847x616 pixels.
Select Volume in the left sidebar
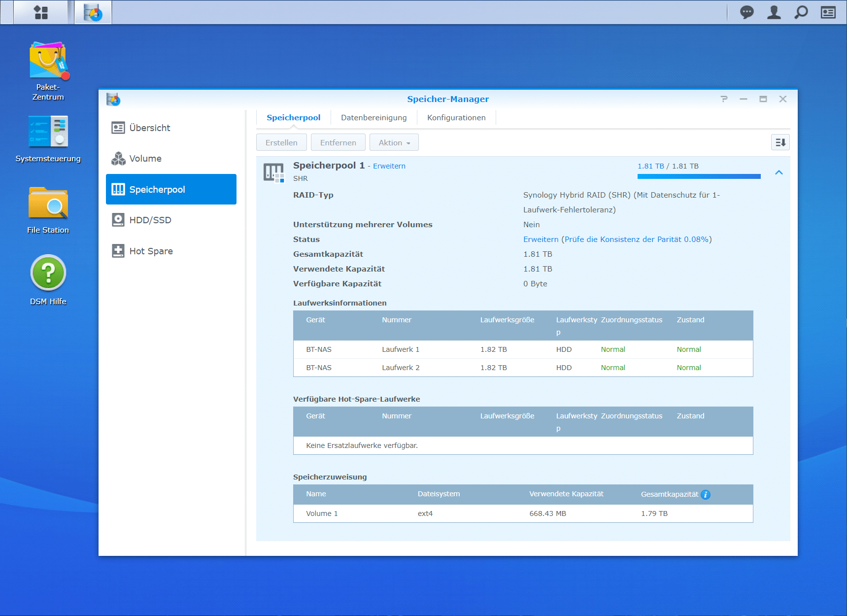point(145,159)
